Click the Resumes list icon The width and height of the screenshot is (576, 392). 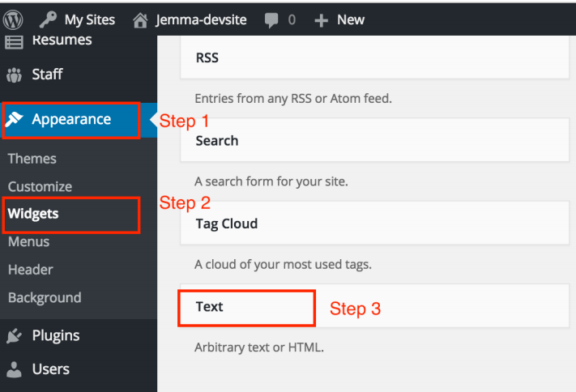(15, 42)
